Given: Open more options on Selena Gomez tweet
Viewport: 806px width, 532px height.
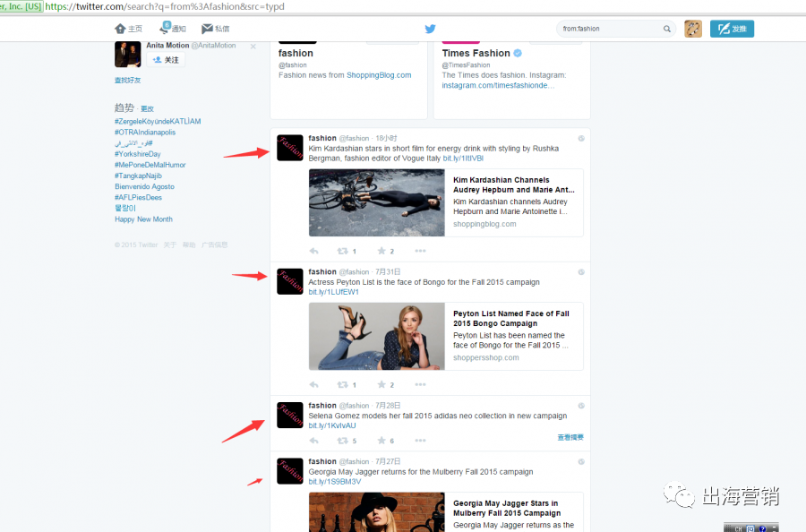Looking at the screenshot, I should pos(420,441).
